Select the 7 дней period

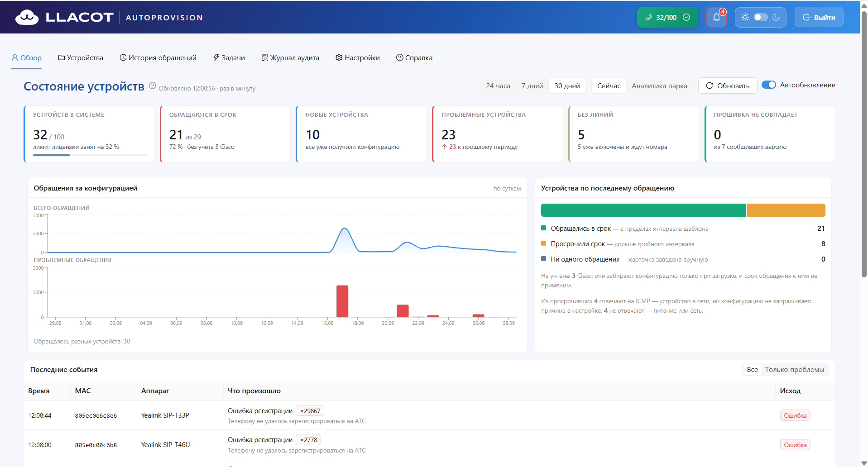532,86
